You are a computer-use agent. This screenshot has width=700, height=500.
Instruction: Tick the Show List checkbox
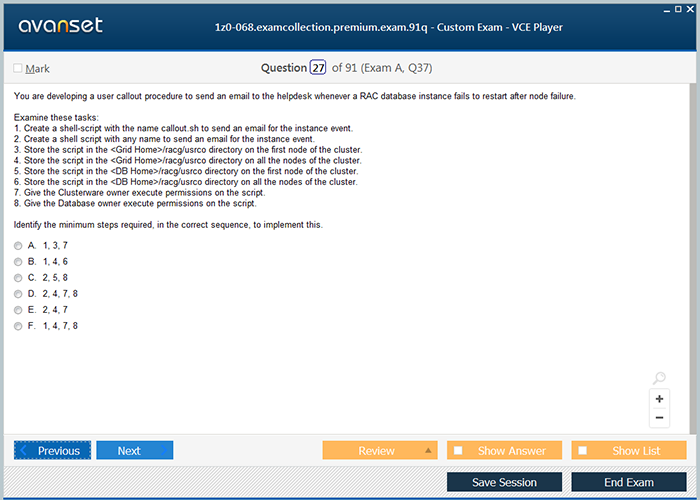[x=583, y=450]
